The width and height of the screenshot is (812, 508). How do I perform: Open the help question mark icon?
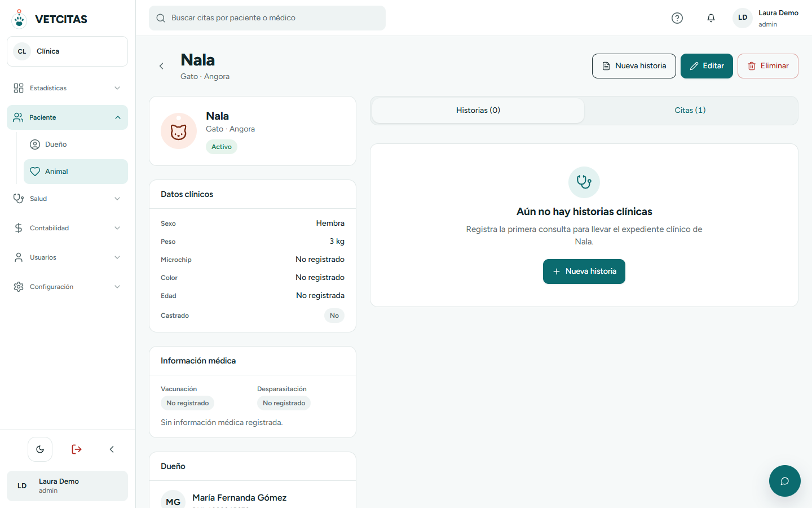pyautogui.click(x=677, y=18)
